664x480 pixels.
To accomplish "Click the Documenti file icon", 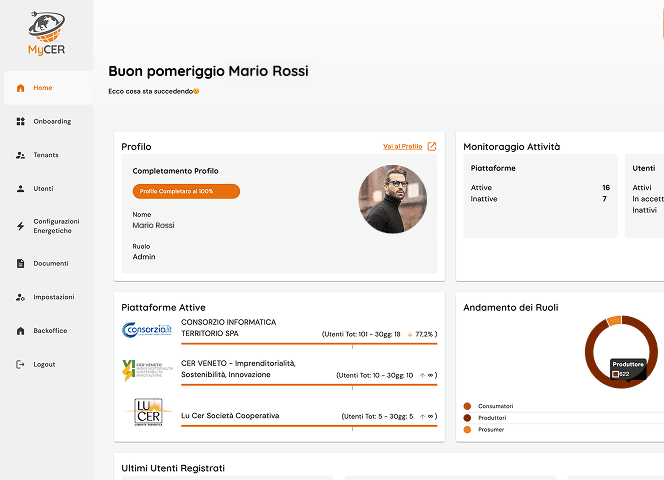I will click(21, 264).
